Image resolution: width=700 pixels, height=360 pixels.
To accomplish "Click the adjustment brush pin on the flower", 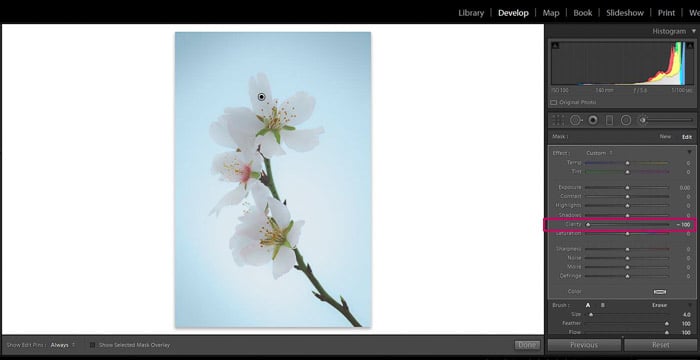I will click(262, 97).
